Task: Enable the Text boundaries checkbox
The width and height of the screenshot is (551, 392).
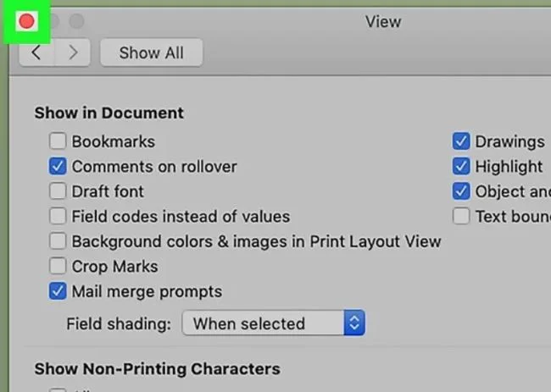Action: 461,216
